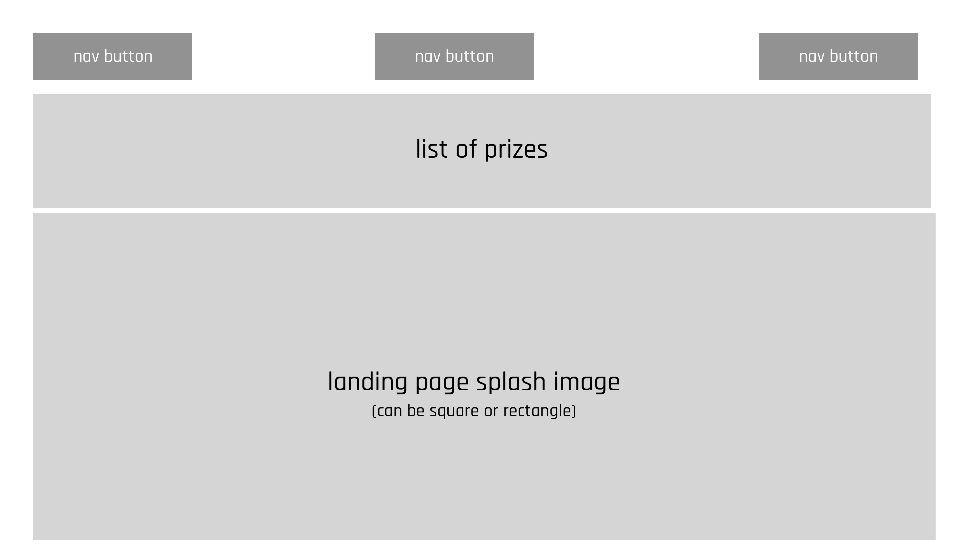Choose the third navigation button in header
The width and height of the screenshot is (958, 560).
(839, 57)
